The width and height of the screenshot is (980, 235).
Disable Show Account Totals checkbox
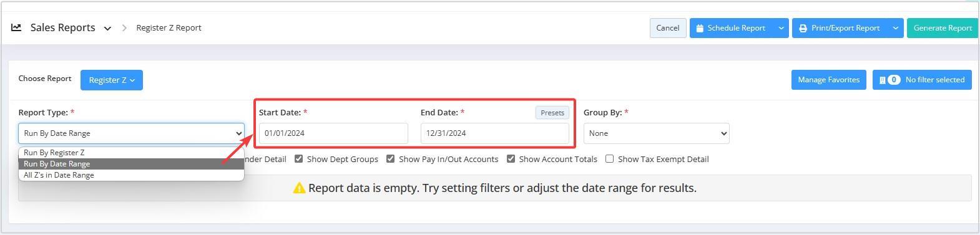(511, 159)
